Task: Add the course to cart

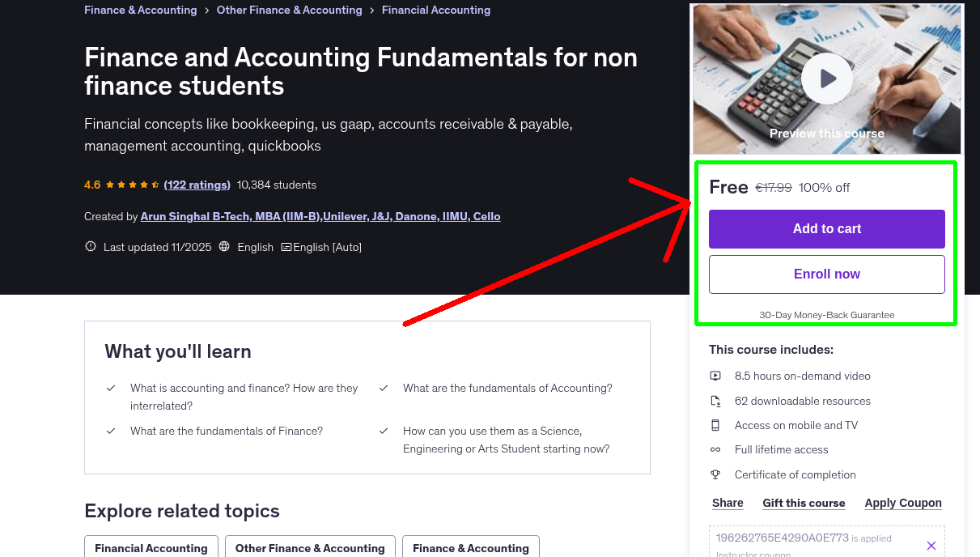Action: [826, 229]
